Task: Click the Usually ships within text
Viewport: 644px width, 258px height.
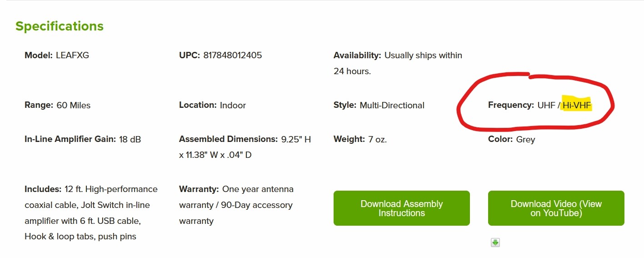Action: pos(423,55)
